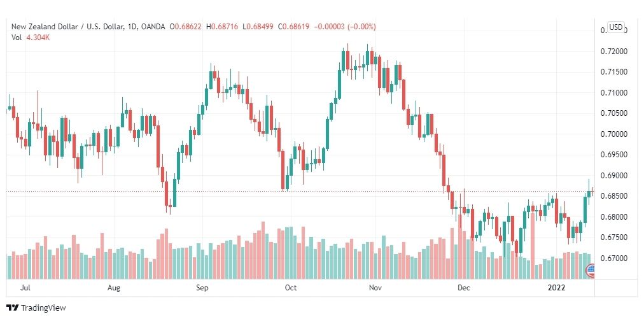
Task: Open the USD currency selector
Action: 615,27
